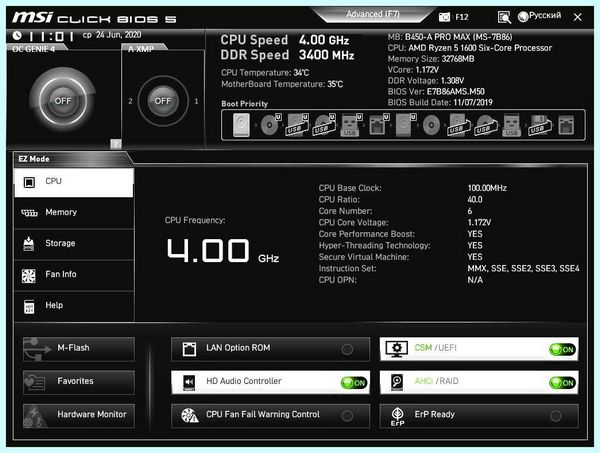Open the Memory section in sidebar

(x=73, y=213)
